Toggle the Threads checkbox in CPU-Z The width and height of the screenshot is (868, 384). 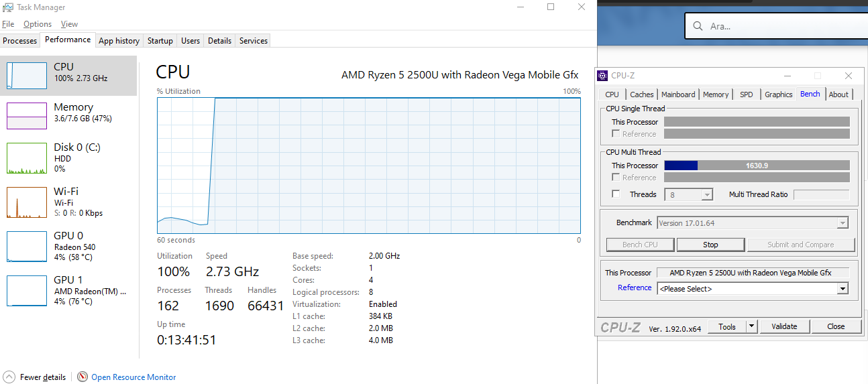(x=616, y=194)
